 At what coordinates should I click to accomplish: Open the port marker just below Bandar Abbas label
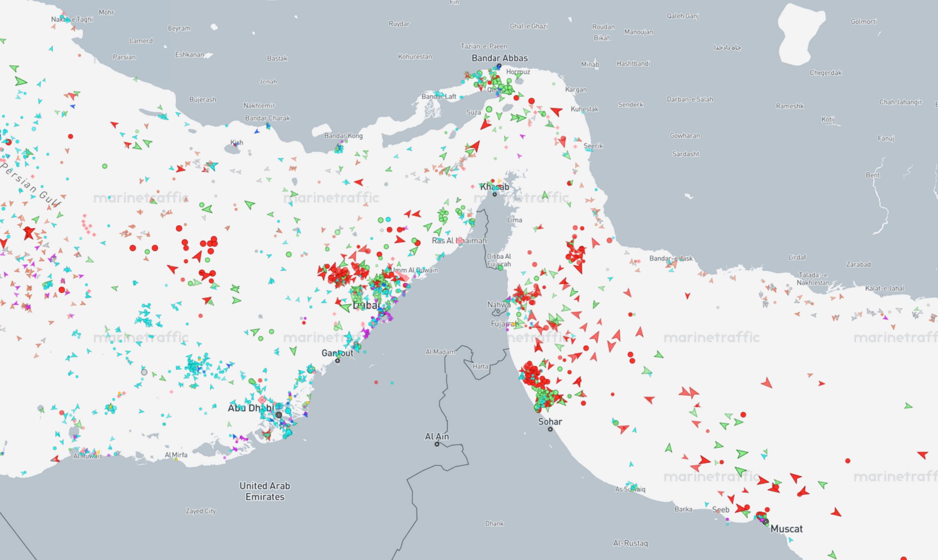[x=499, y=66]
